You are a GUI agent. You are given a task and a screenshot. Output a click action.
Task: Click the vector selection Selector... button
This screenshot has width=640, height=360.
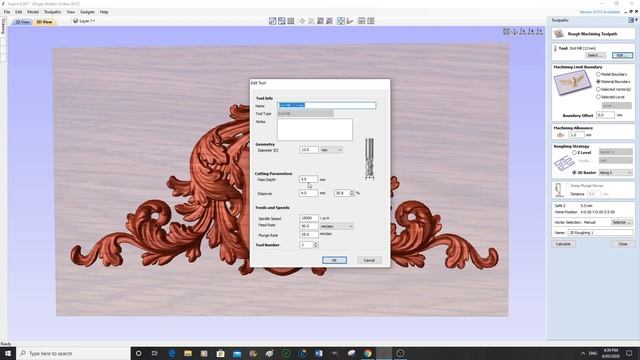pyautogui.click(x=622, y=222)
